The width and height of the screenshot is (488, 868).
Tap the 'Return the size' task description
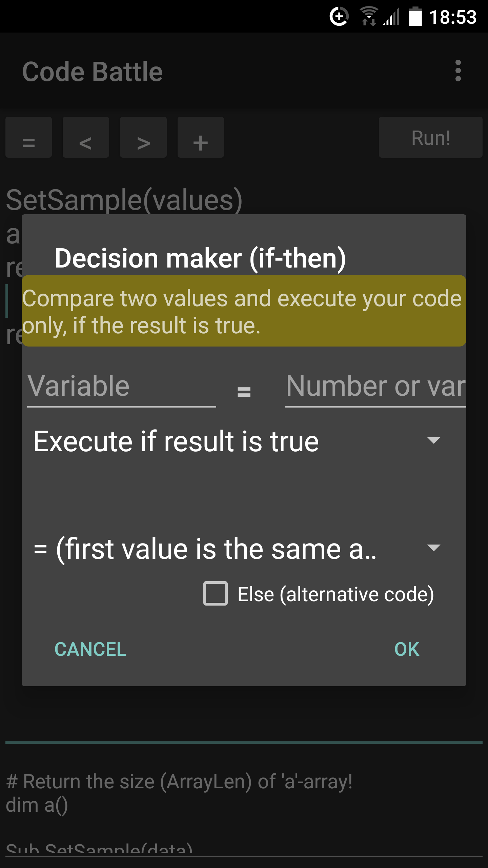180,782
